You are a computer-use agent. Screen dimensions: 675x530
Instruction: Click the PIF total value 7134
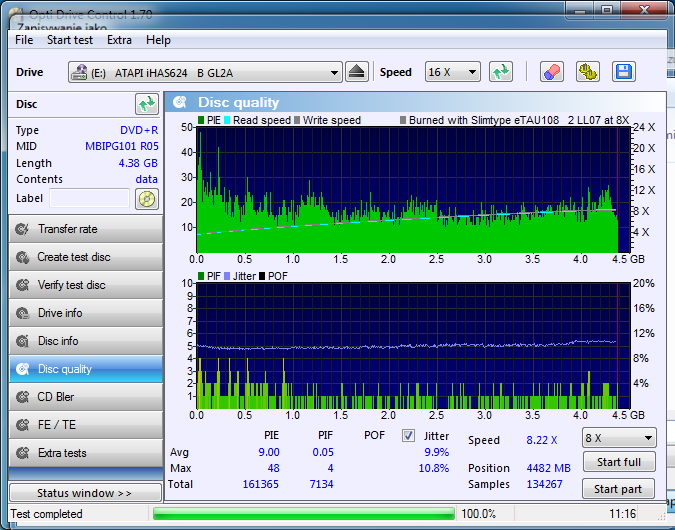point(321,484)
